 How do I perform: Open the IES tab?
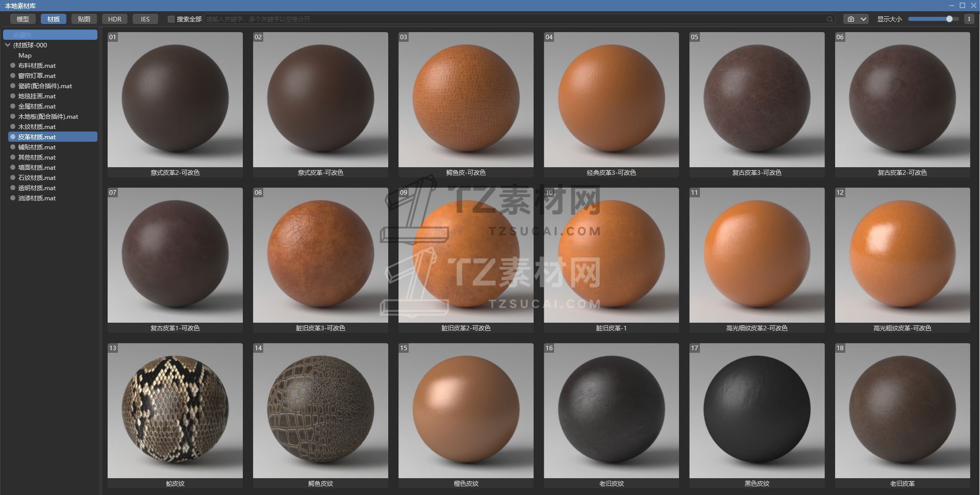click(145, 19)
